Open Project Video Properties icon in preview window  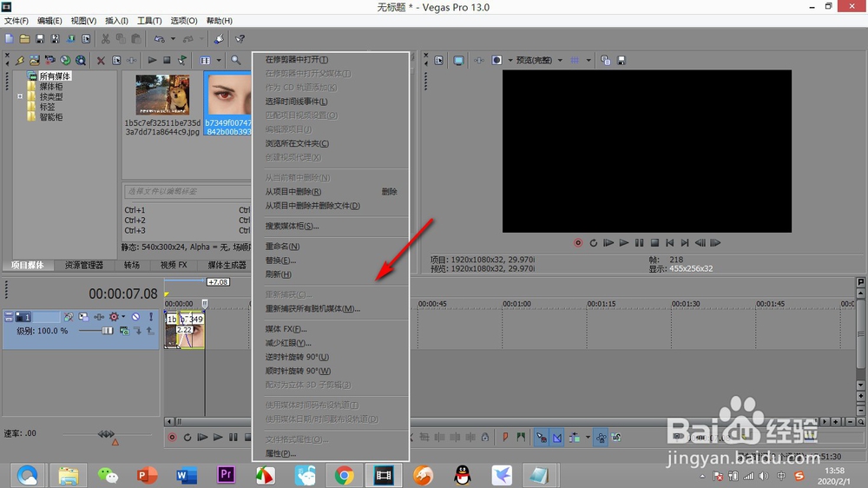(439, 61)
